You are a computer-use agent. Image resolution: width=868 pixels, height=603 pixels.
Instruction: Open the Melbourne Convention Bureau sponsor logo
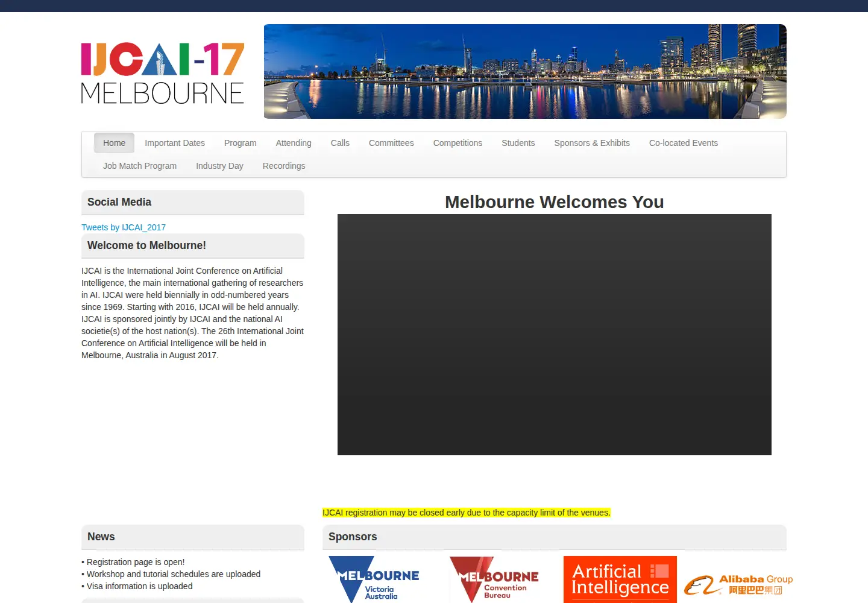click(x=495, y=579)
